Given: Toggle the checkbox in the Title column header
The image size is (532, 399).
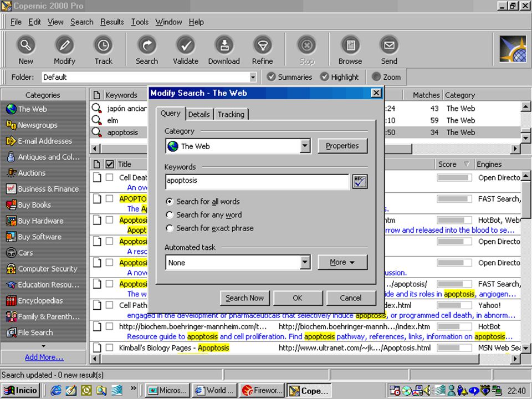Looking at the screenshot, I should [x=109, y=164].
